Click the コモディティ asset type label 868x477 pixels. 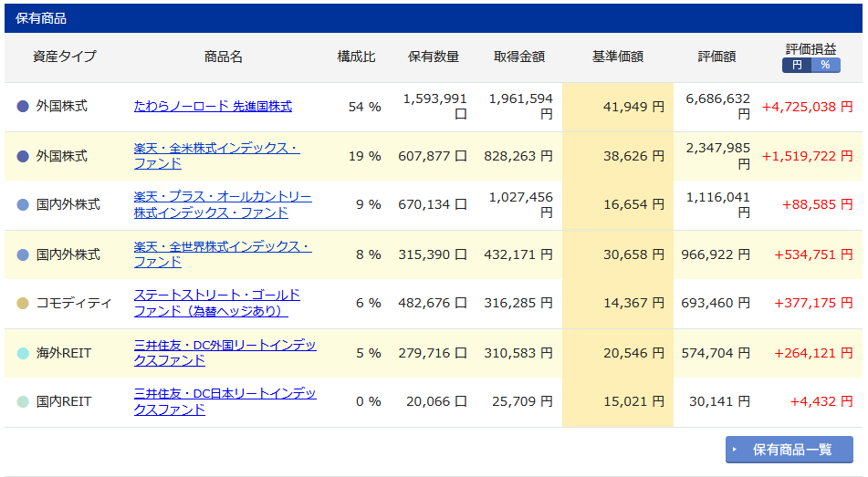[74, 303]
